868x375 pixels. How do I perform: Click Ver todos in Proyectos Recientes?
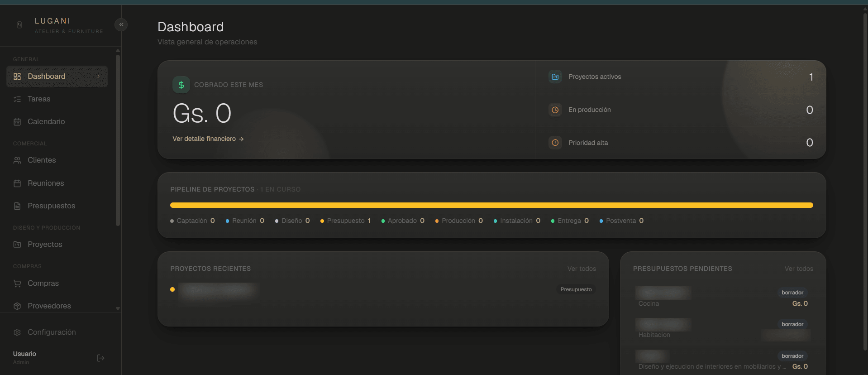[x=582, y=269]
